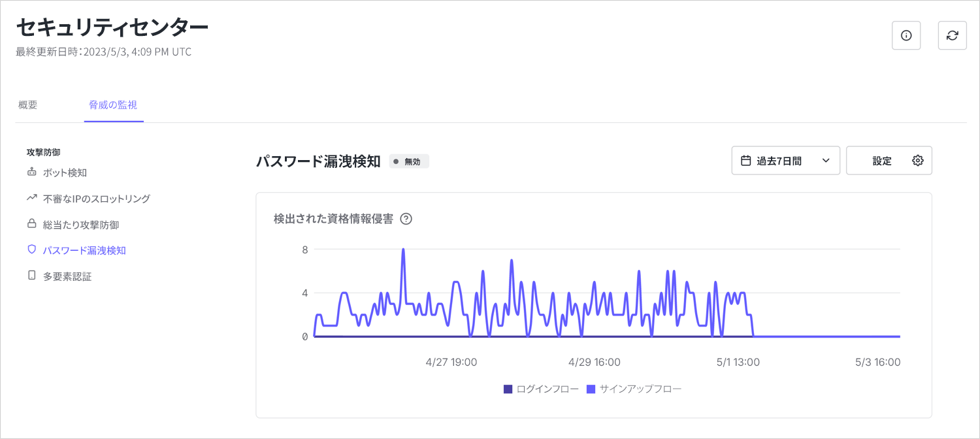Click the サインアップフロー legend label
The width and height of the screenshot is (980, 439).
[x=640, y=389]
